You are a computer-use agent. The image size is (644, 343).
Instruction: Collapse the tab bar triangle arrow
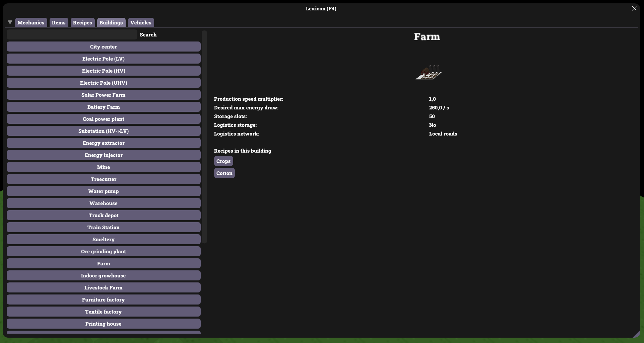click(x=10, y=22)
